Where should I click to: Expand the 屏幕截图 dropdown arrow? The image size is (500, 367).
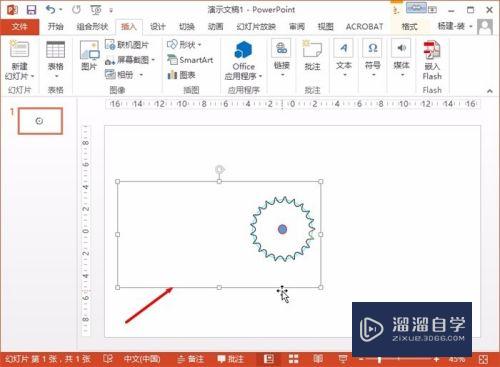point(153,60)
